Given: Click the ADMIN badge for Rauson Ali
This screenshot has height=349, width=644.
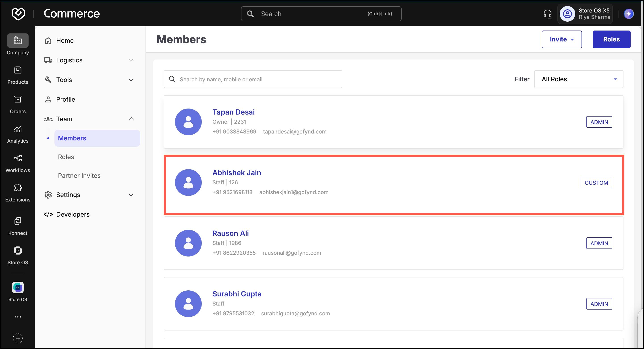Looking at the screenshot, I should pos(599,243).
